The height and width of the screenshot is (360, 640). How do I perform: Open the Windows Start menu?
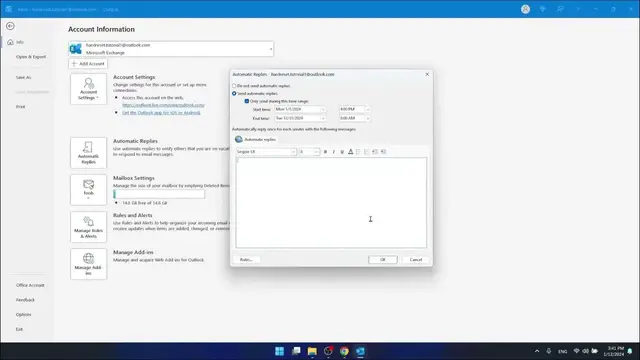280,351
